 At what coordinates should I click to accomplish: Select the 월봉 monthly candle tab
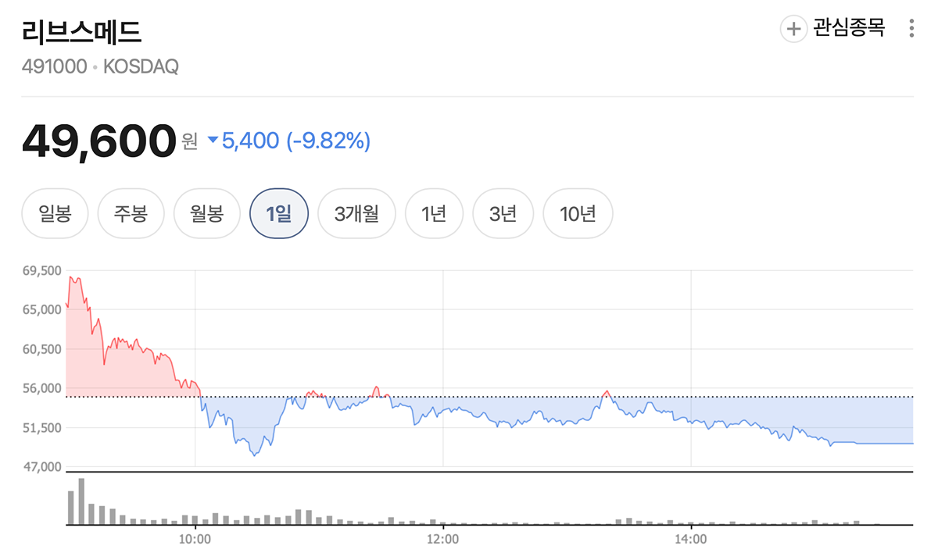(x=206, y=213)
